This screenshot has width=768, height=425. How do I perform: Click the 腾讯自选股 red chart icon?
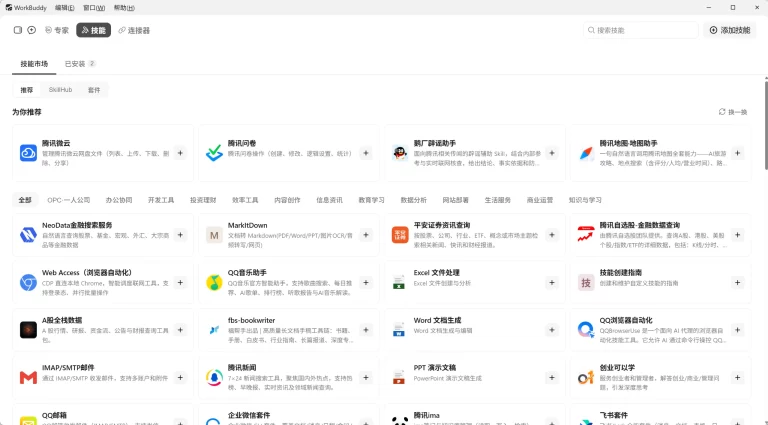586,235
